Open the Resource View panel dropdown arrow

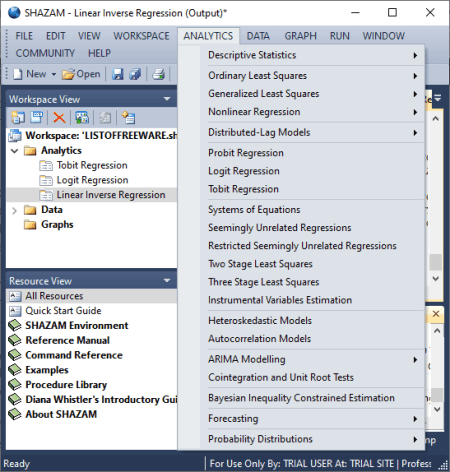pos(167,281)
